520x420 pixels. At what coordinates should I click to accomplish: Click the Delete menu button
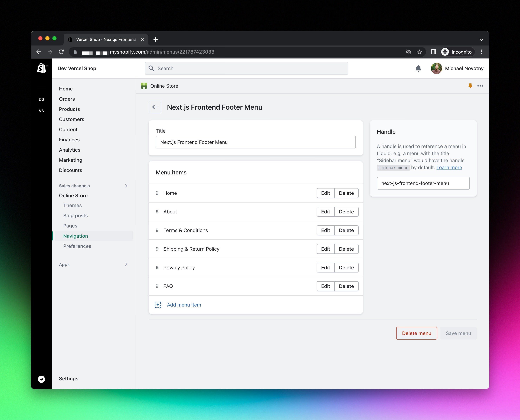[417, 333]
